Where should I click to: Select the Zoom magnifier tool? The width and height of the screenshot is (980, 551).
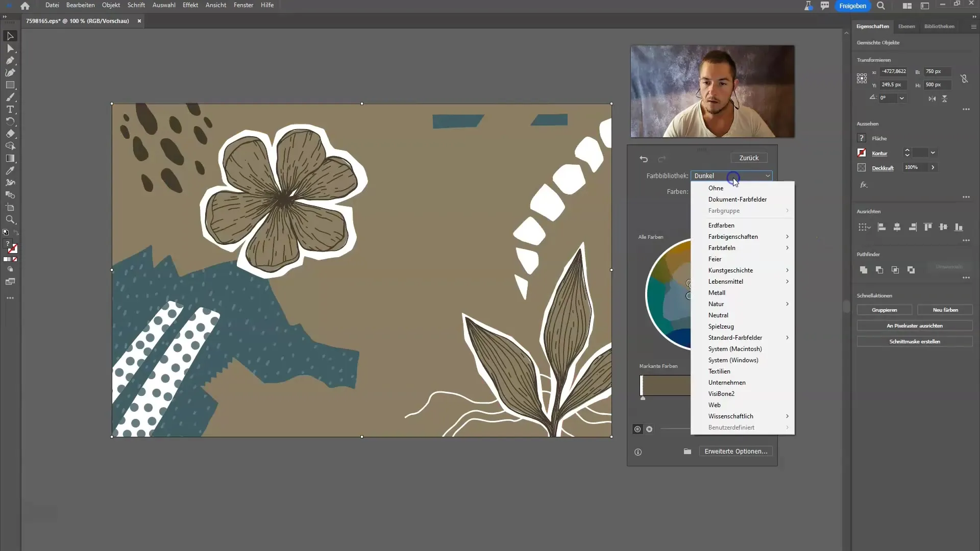pyautogui.click(x=10, y=220)
